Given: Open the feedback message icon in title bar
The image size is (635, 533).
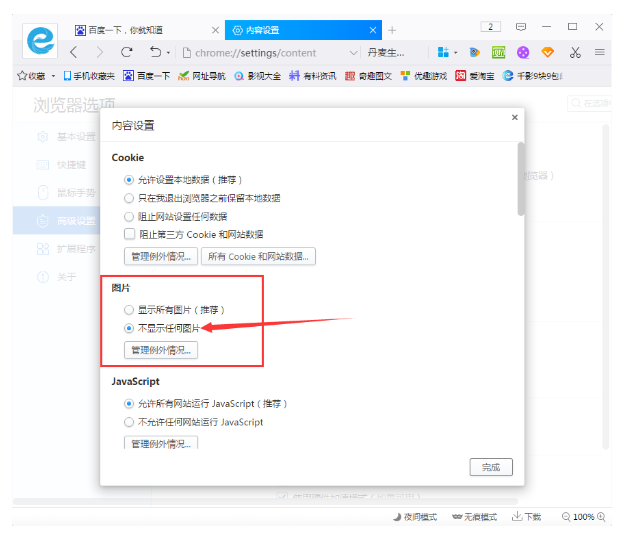Looking at the screenshot, I should coord(521,27).
